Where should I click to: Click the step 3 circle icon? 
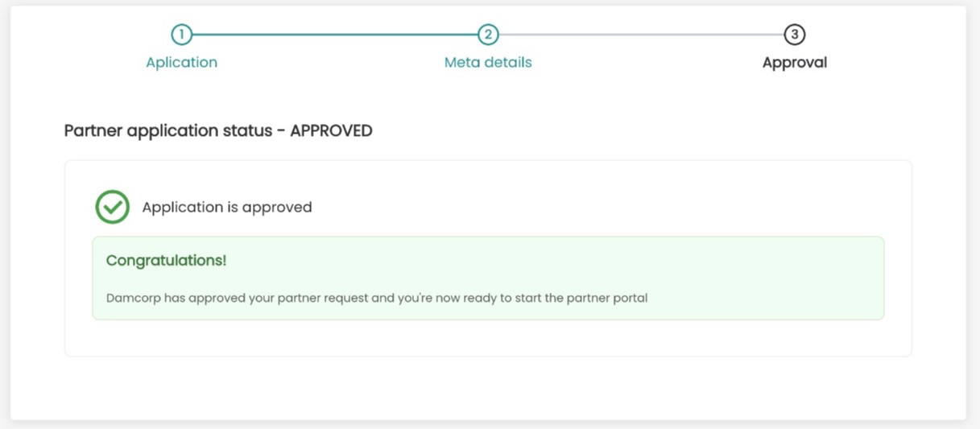(795, 35)
